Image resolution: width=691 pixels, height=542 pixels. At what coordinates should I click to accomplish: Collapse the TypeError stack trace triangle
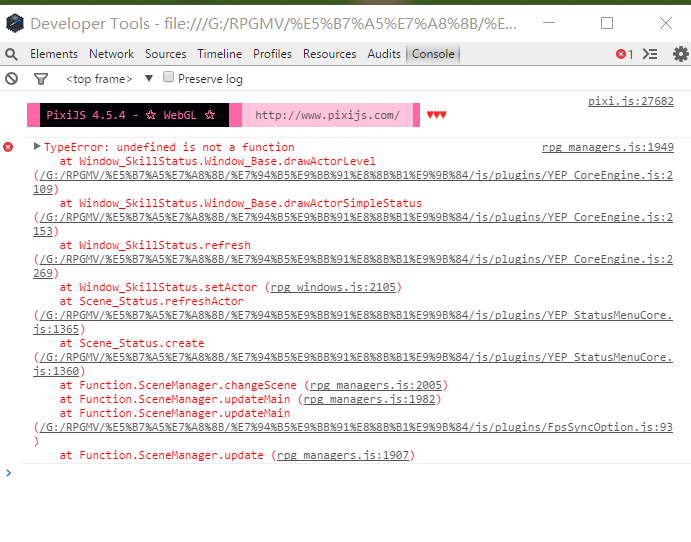pyautogui.click(x=37, y=146)
